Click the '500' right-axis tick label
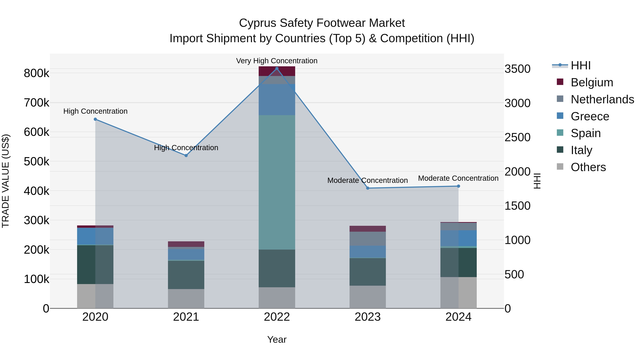Viewport: 644px width, 362px height. coord(514,274)
